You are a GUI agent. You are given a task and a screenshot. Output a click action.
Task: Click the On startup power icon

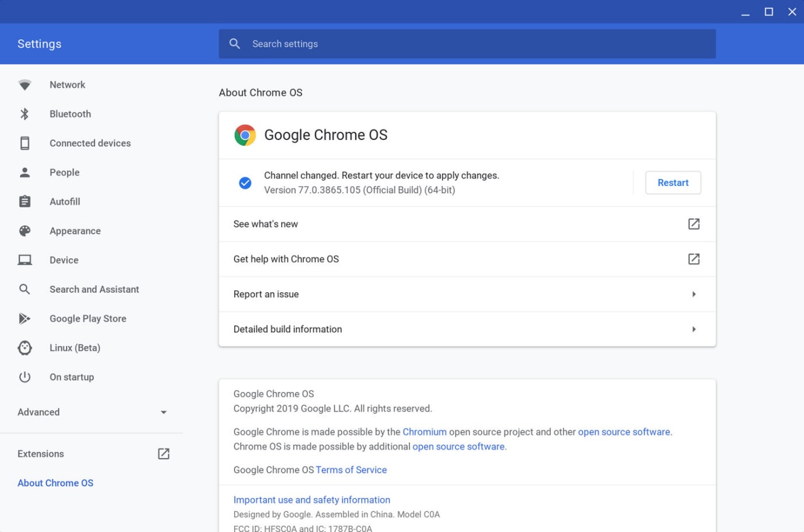click(24, 377)
